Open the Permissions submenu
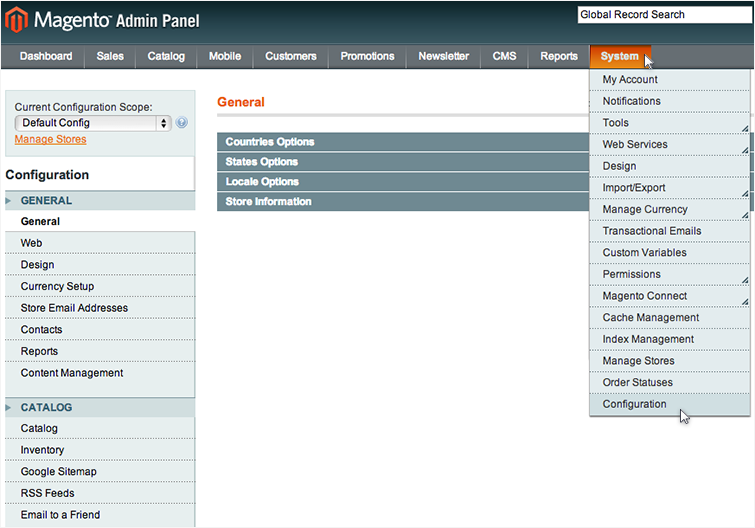 [669, 274]
